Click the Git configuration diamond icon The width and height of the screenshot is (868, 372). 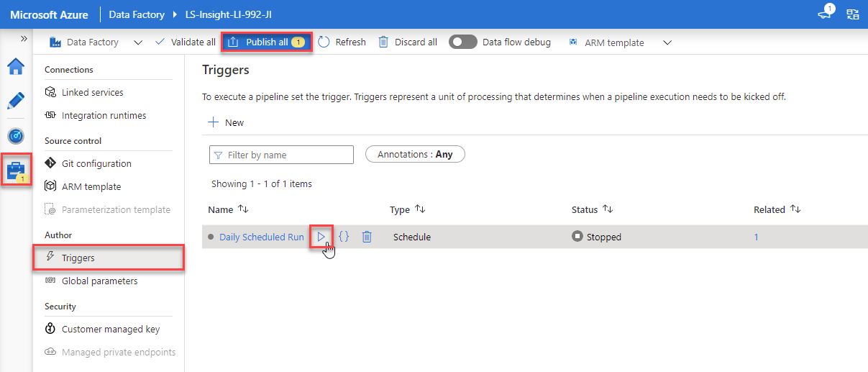pyautogui.click(x=50, y=163)
